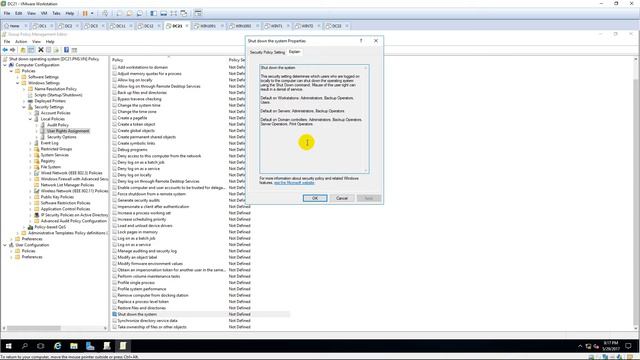Click the Forward arrow in editor toolbar
Viewport: 640px width, 360px height.
click(13, 50)
